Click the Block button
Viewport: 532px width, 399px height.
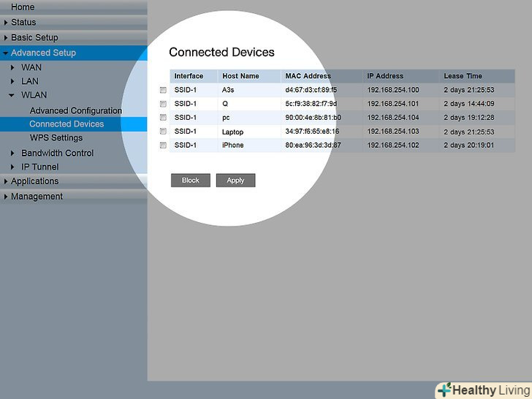(x=190, y=180)
